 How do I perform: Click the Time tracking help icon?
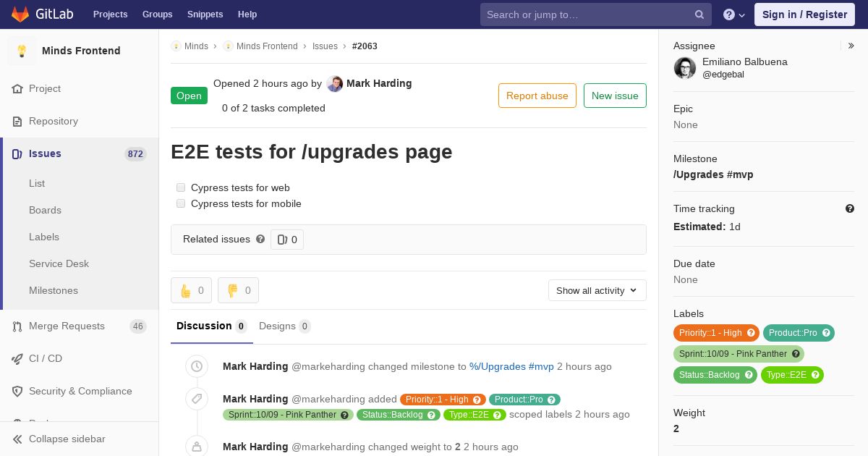pos(850,208)
